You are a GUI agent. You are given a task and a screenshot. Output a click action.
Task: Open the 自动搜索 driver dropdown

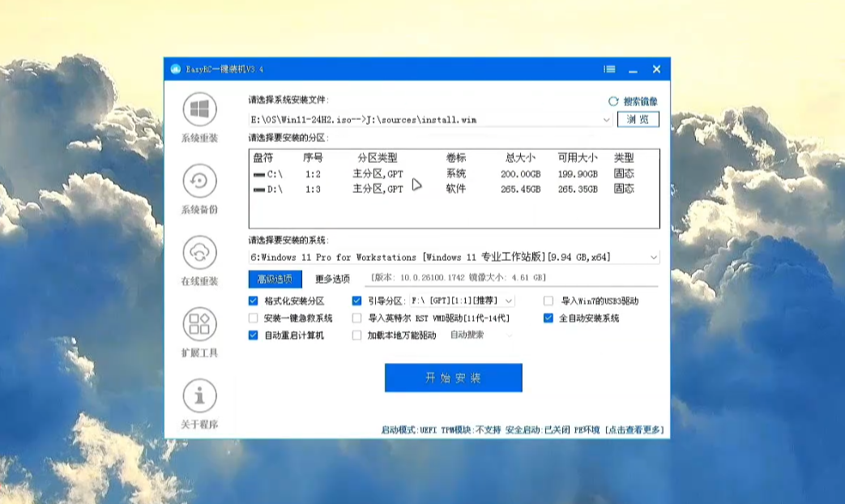pyautogui.click(x=509, y=335)
